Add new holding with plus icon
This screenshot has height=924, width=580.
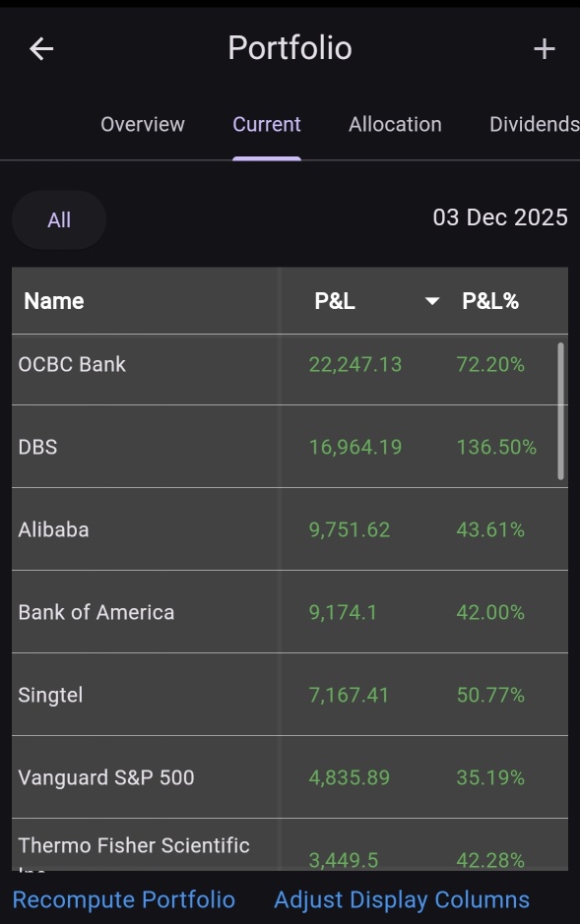click(544, 48)
